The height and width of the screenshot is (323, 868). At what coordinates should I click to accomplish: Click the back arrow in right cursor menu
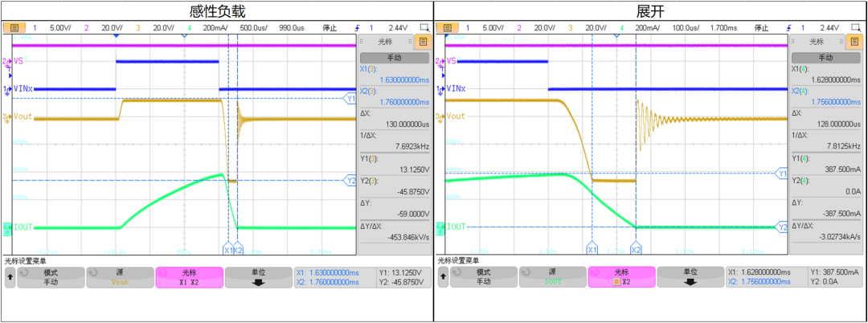point(443,277)
